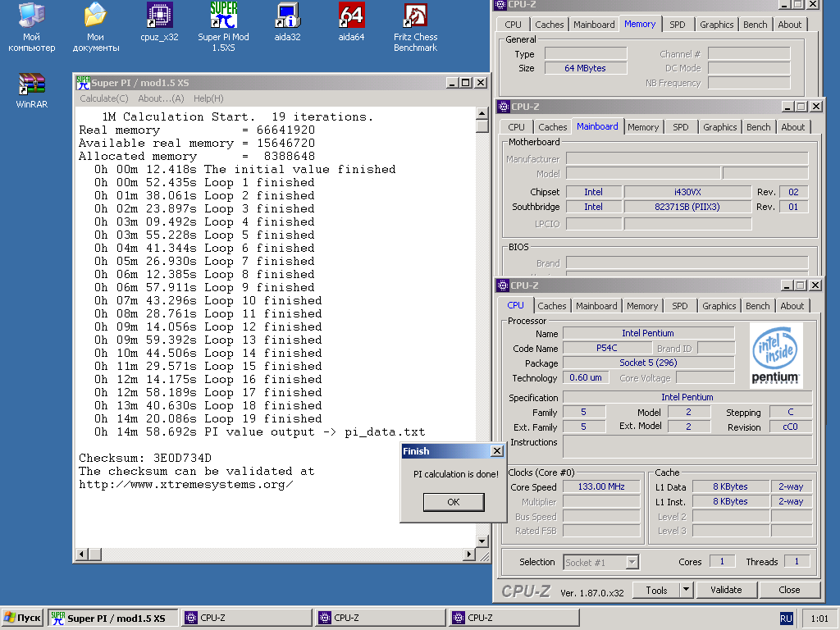Click the CPU-Z Mainboard window title icon
The width and height of the screenshot is (840, 630).
[503, 106]
